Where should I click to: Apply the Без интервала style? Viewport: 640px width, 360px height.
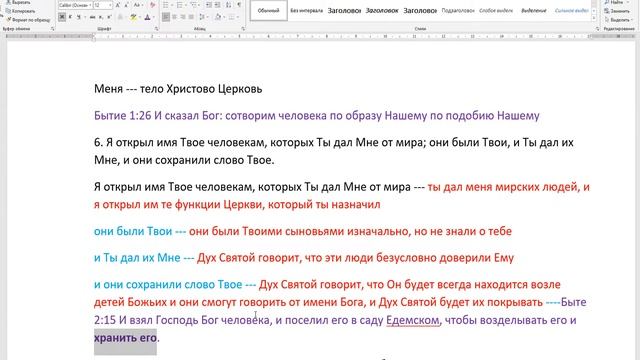coord(307,11)
